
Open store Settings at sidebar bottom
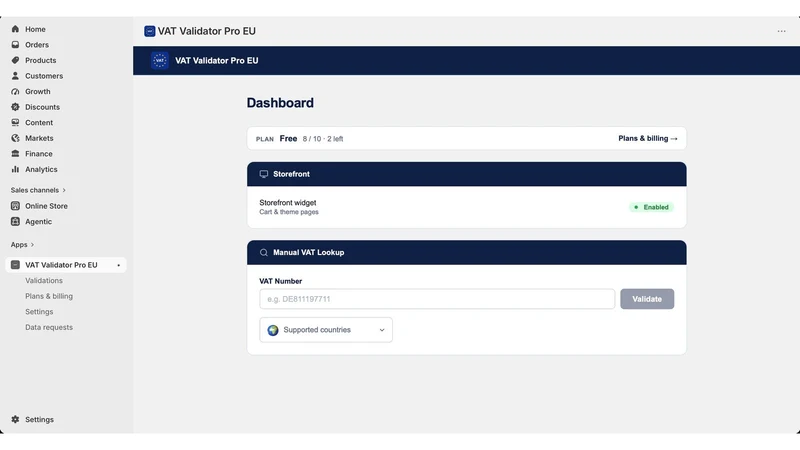pyautogui.click(x=39, y=419)
